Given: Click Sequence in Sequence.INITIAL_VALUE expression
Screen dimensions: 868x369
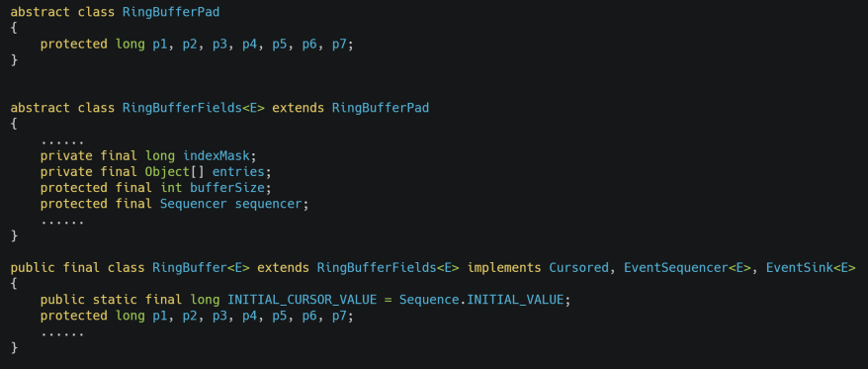Looking at the screenshot, I should (430, 300).
